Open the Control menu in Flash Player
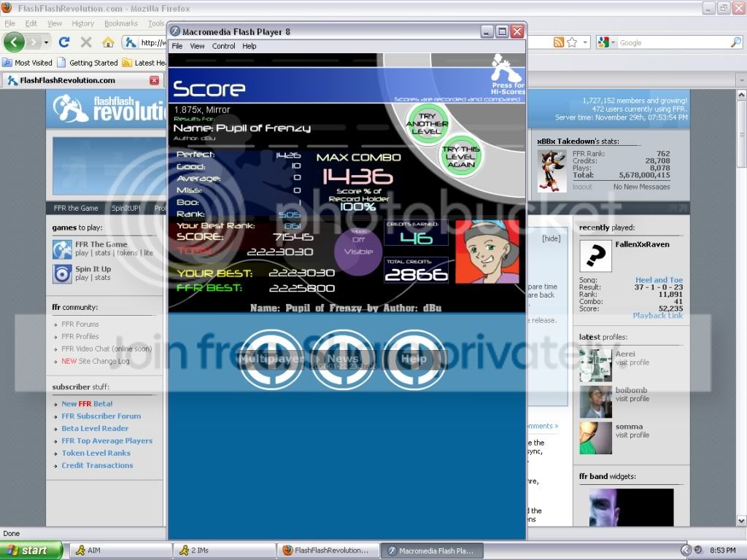 223,46
